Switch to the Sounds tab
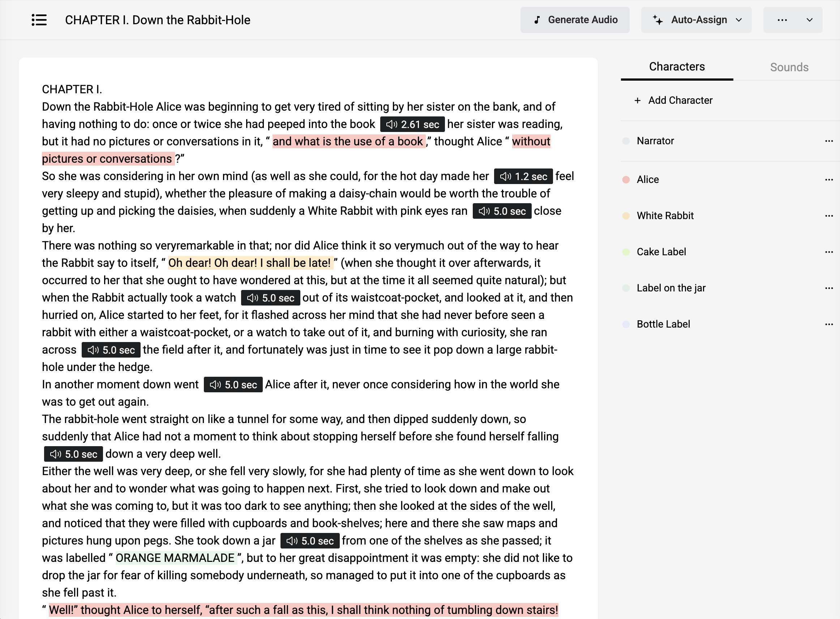The width and height of the screenshot is (840, 619). pos(789,67)
